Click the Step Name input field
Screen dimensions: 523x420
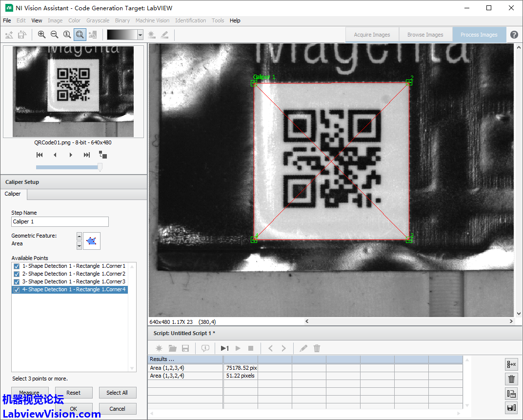coord(60,221)
